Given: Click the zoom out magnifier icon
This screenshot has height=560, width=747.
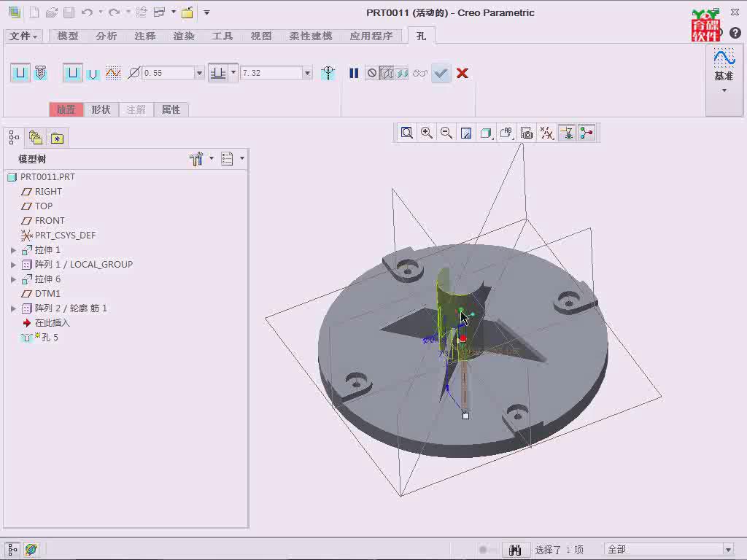Looking at the screenshot, I should [x=446, y=133].
